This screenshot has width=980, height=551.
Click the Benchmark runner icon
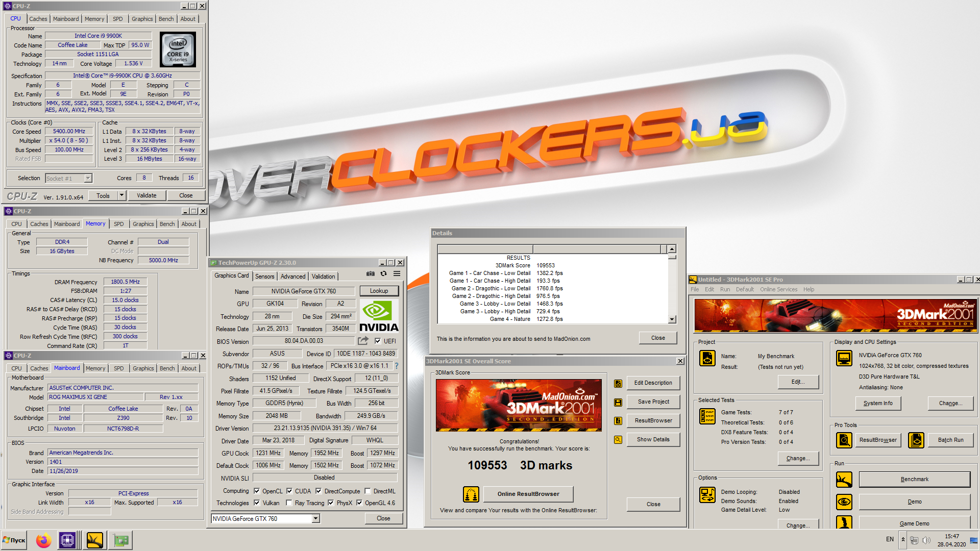[x=844, y=480]
